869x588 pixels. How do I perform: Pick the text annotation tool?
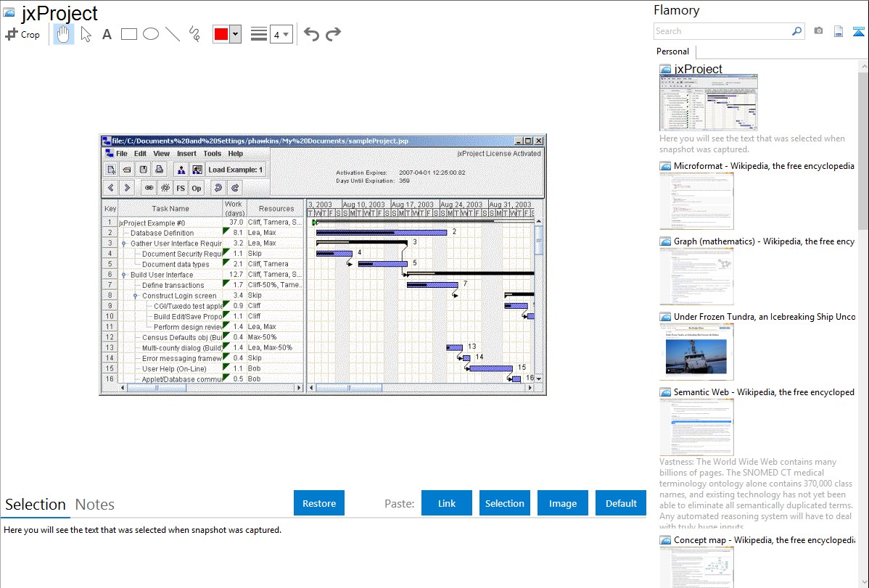[x=107, y=34]
